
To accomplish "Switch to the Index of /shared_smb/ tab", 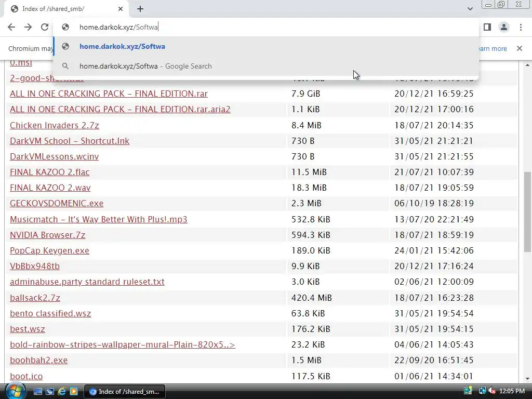I will click(66, 9).
